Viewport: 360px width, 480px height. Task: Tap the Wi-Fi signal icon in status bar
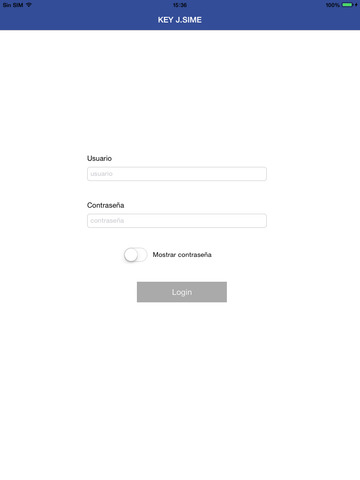[29, 5]
